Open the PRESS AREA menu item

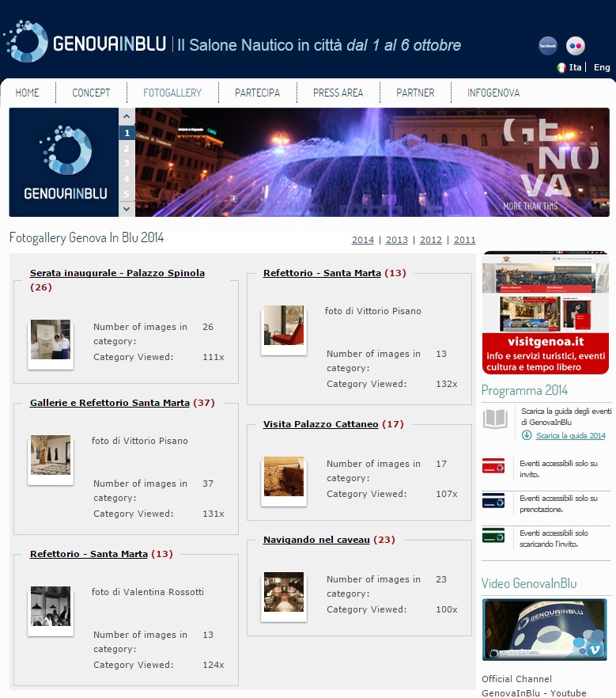click(x=338, y=93)
